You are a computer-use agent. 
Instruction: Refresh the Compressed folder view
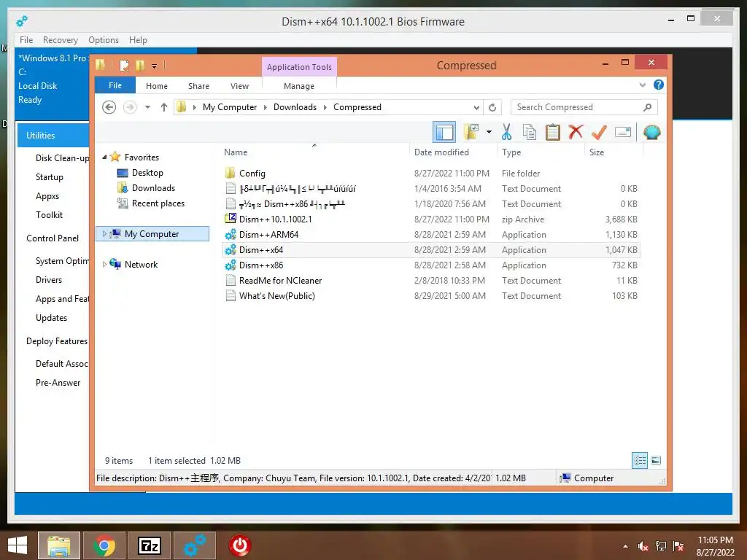point(492,107)
